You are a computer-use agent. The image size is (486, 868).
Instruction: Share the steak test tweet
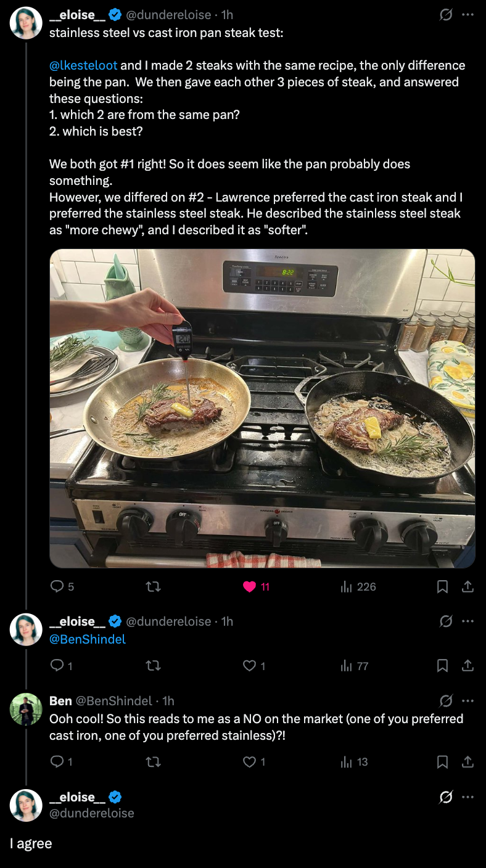pos(467,587)
